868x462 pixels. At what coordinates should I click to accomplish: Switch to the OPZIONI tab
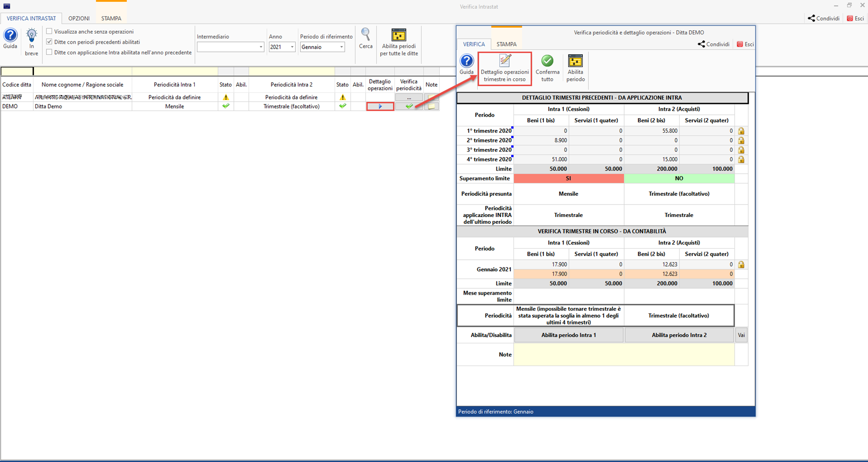point(79,18)
